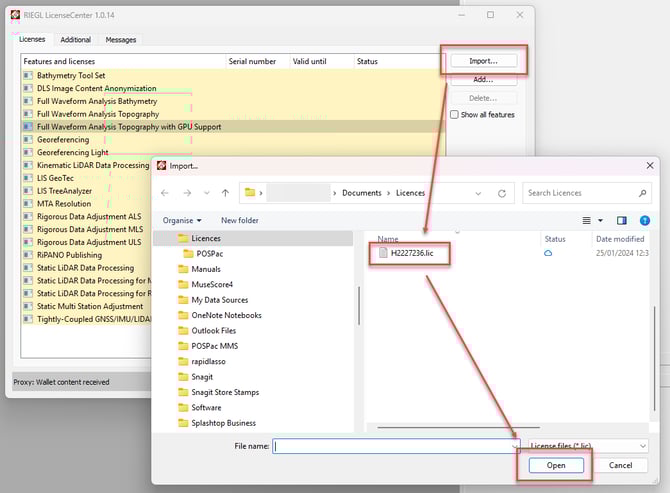
Task: Click the Up one level arrow
Action: (x=225, y=193)
